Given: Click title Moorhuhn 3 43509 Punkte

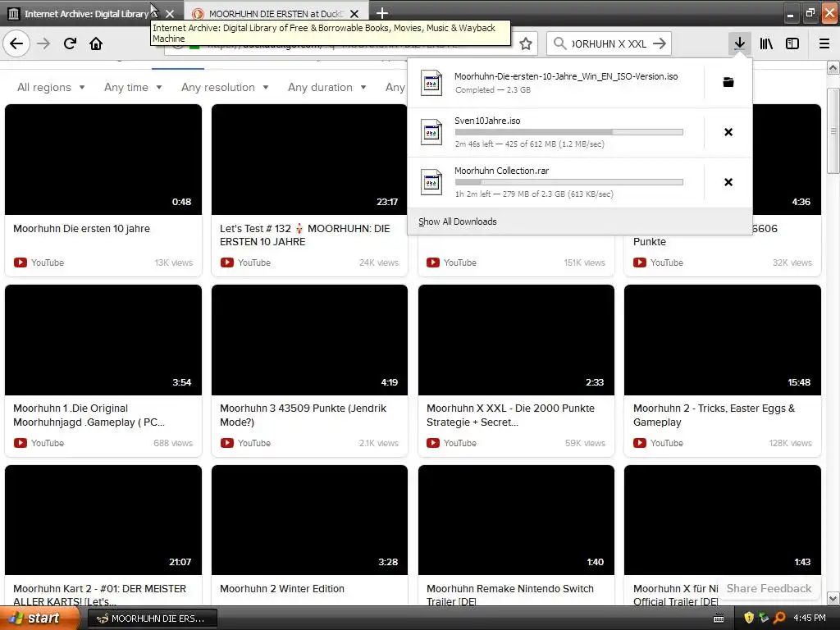Looking at the screenshot, I should [303, 414].
